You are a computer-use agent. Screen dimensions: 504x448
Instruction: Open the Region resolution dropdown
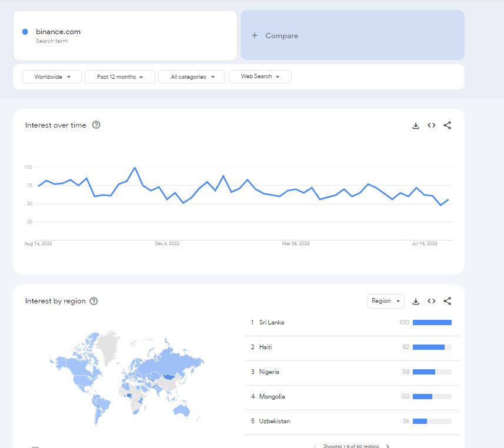pos(385,301)
